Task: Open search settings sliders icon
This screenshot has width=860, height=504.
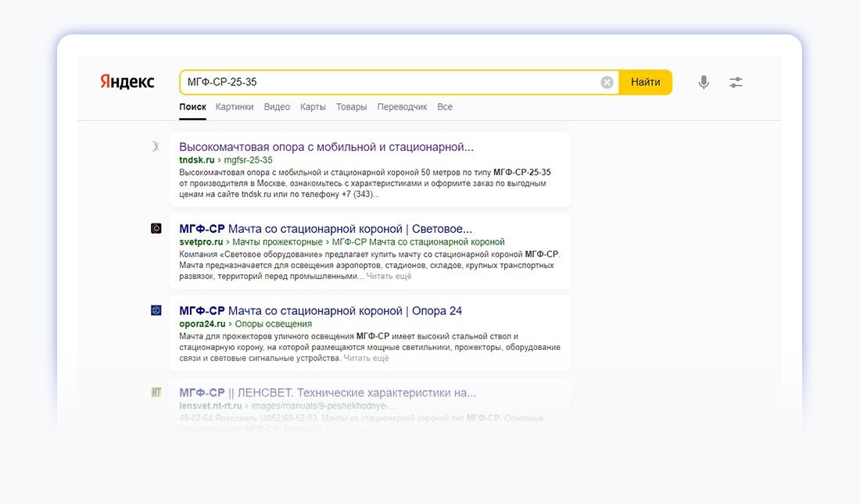Action: [x=736, y=82]
